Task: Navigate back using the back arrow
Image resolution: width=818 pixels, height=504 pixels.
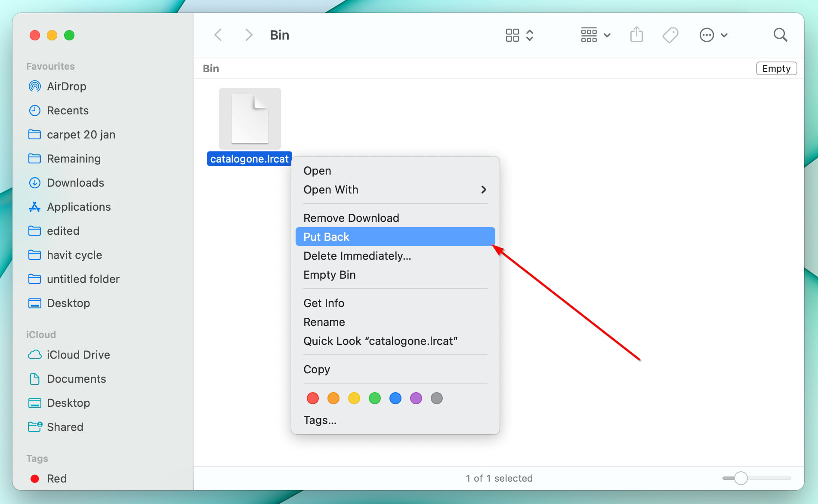Action: click(218, 35)
